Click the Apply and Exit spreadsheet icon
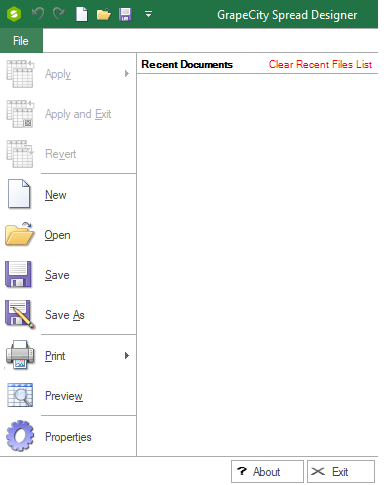Image resolution: width=386 pixels, height=485 pixels. (20, 114)
